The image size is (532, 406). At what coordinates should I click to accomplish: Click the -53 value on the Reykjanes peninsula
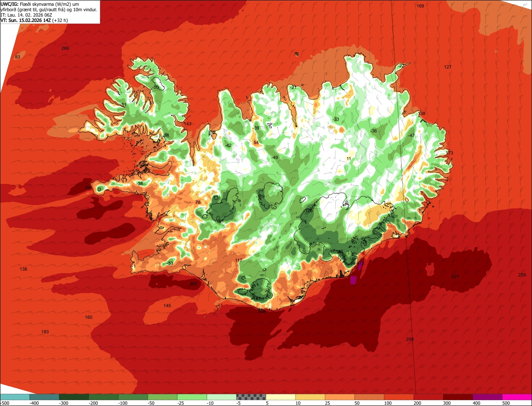(x=170, y=263)
